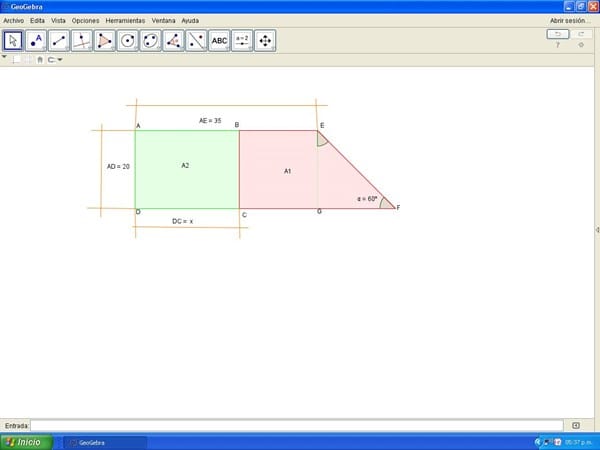The image size is (600, 450).
Task: Toggle grid display in style bar
Action: click(x=28, y=60)
